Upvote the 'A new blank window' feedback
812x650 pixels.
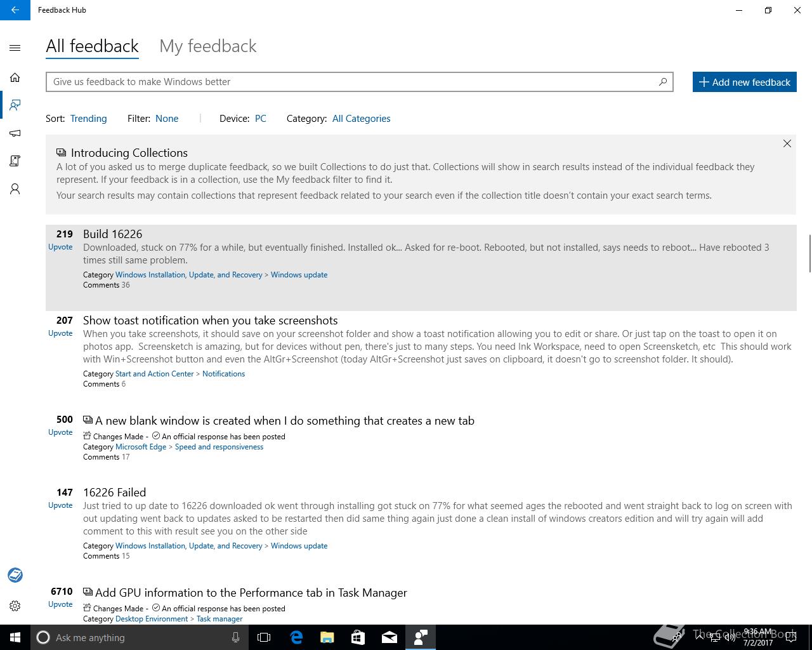pos(60,432)
